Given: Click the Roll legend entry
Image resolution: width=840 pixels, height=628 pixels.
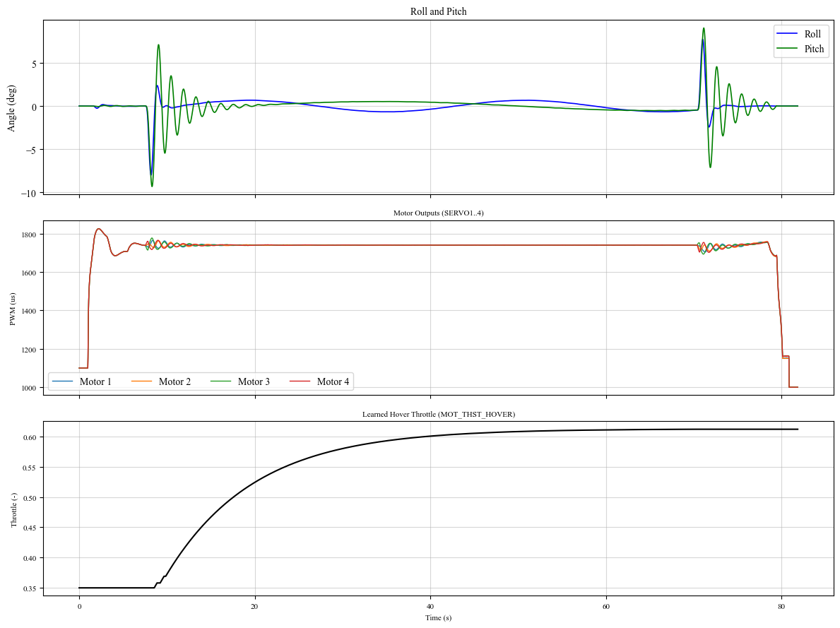Looking at the screenshot, I should tap(799, 34).
